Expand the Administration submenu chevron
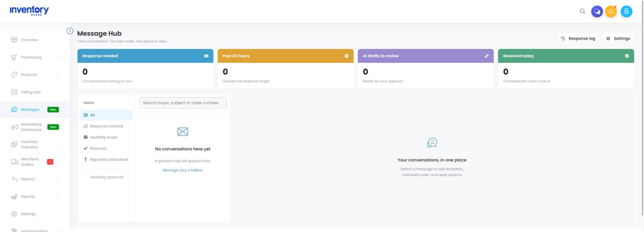644x232 pixels. click(x=58, y=231)
